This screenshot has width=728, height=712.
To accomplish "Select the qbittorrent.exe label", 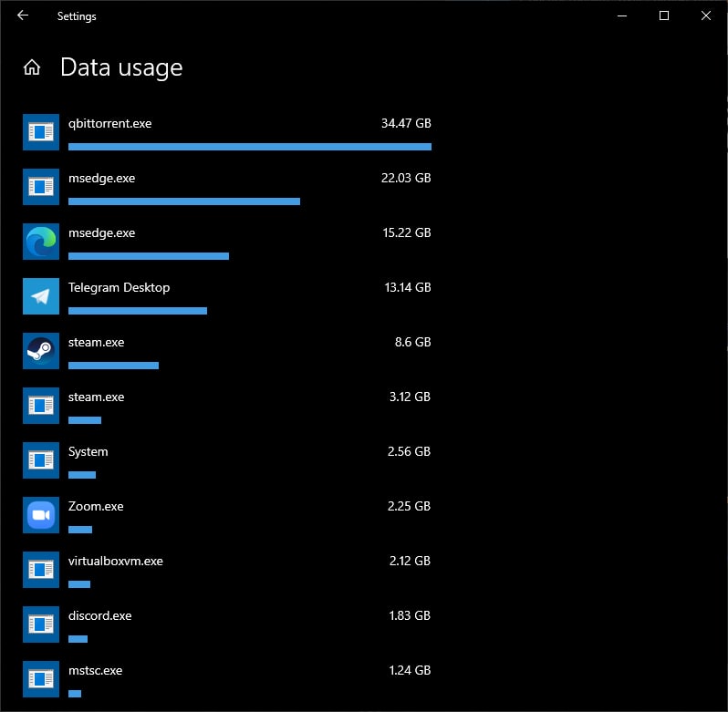I will (x=109, y=123).
